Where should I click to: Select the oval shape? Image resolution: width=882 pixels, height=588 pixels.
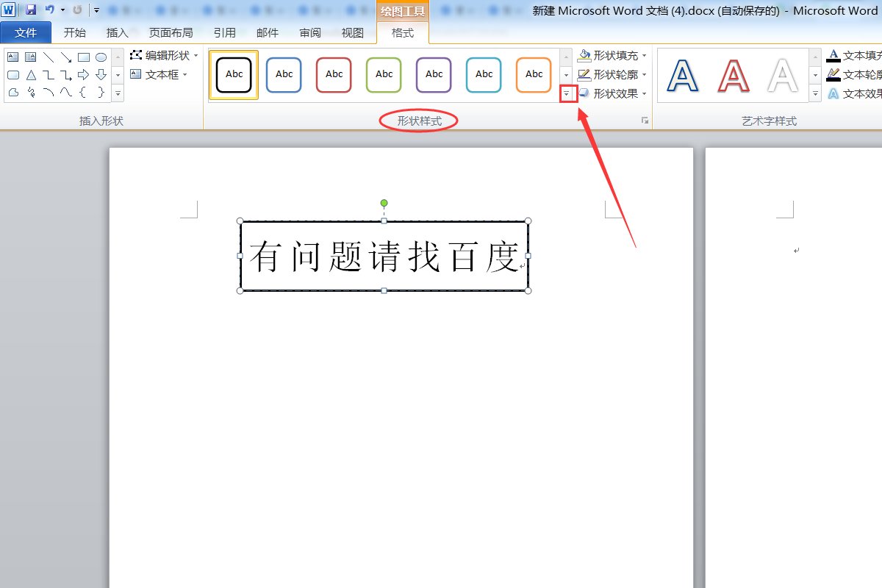pyautogui.click(x=101, y=57)
